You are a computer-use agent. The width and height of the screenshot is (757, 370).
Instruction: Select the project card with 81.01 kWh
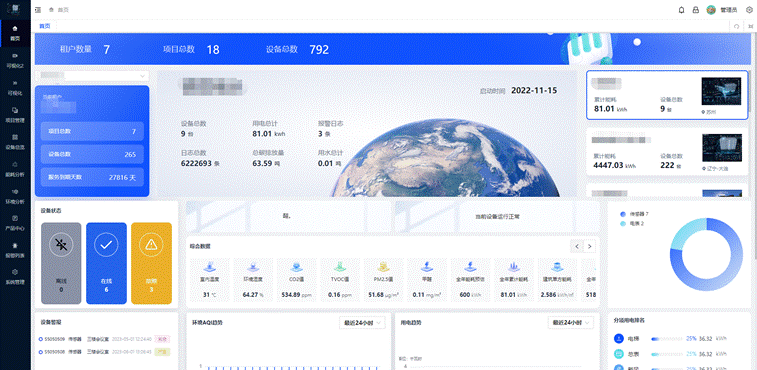tap(667, 95)
